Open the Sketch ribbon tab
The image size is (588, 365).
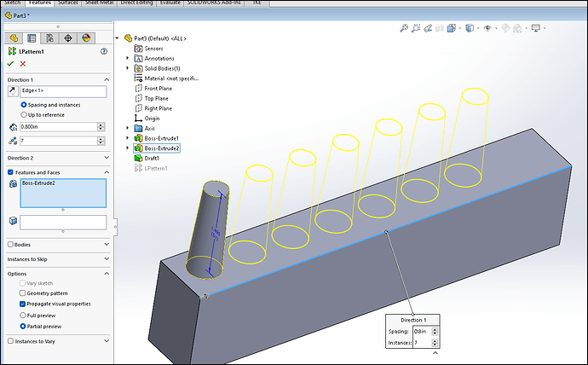pos(13,3)
